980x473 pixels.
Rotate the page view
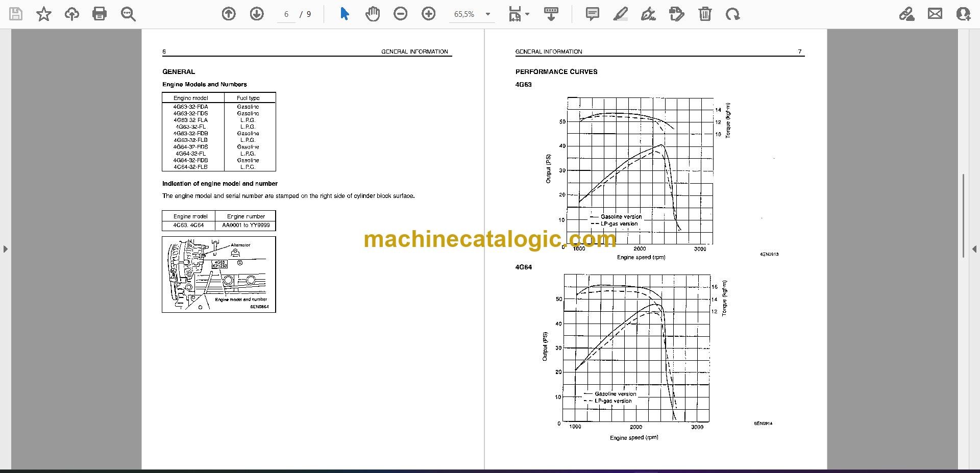point(732,14)
